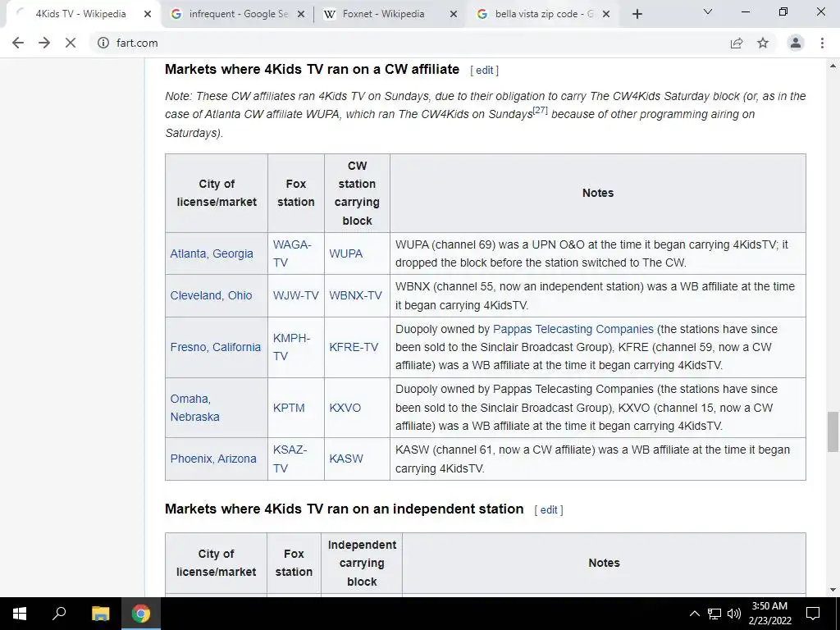Viewport: 840px width, 630px height.
Task: Switch to the infrequent Google Search tab
Action: point(237,15)
